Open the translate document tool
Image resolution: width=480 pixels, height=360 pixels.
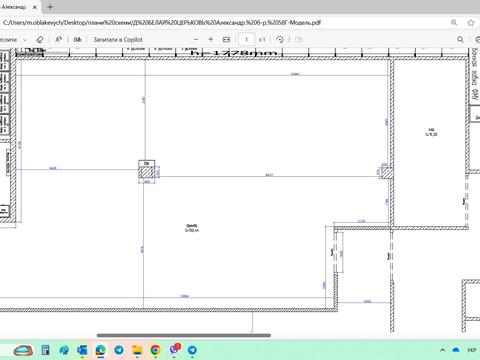click(x=77, y=39)
